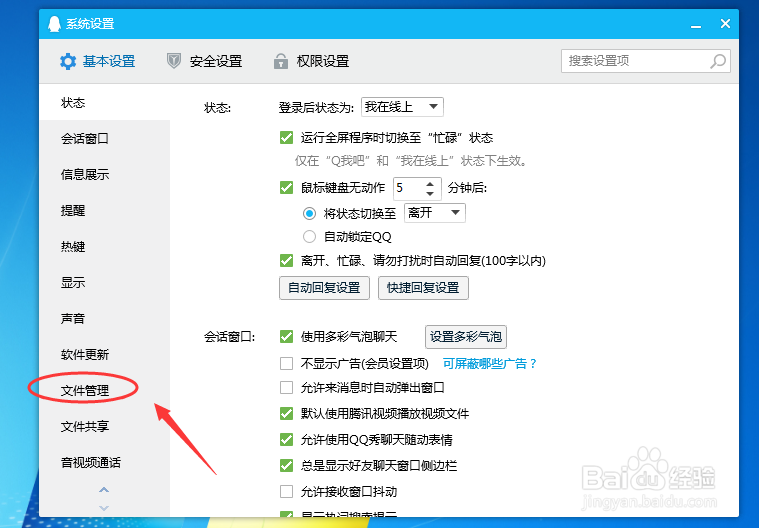Viewport: 759px width, 528px height.
Task: Select 会话窗口 in the sidebar
Action: [x=104, y=138]
